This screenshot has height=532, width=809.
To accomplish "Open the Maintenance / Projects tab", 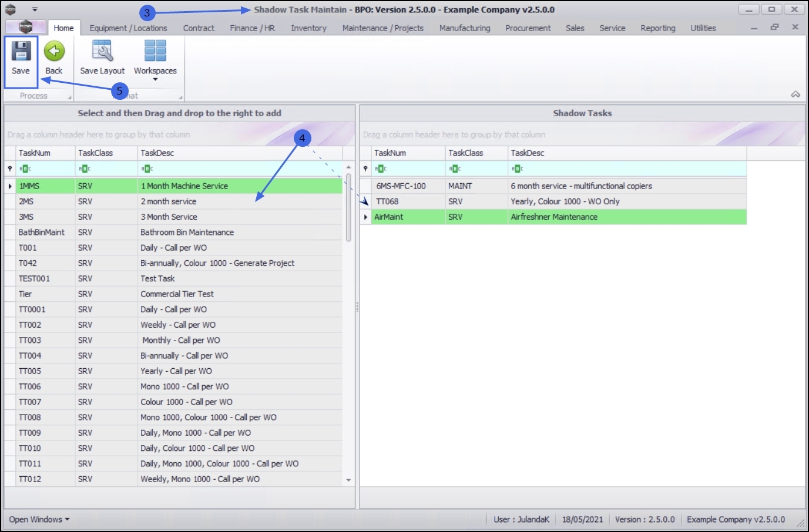I will 383,28.
